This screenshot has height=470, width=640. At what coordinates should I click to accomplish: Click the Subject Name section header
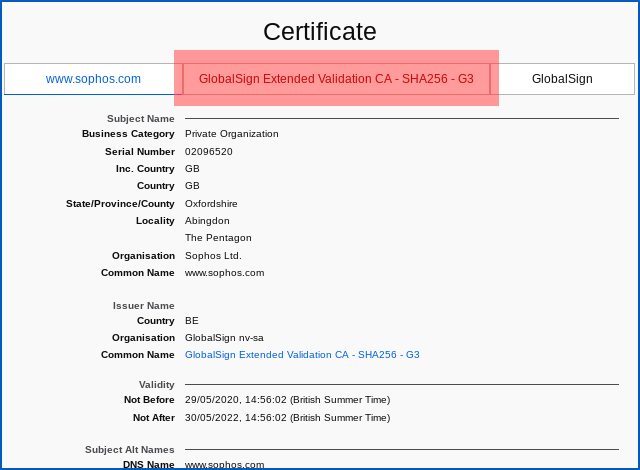click(140, 119)
